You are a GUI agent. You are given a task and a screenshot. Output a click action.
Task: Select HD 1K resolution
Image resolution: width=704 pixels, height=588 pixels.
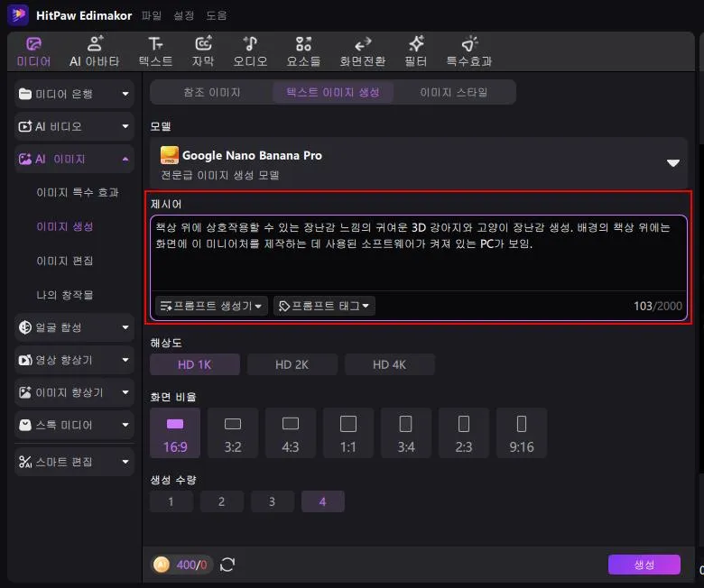coord(194,364)
